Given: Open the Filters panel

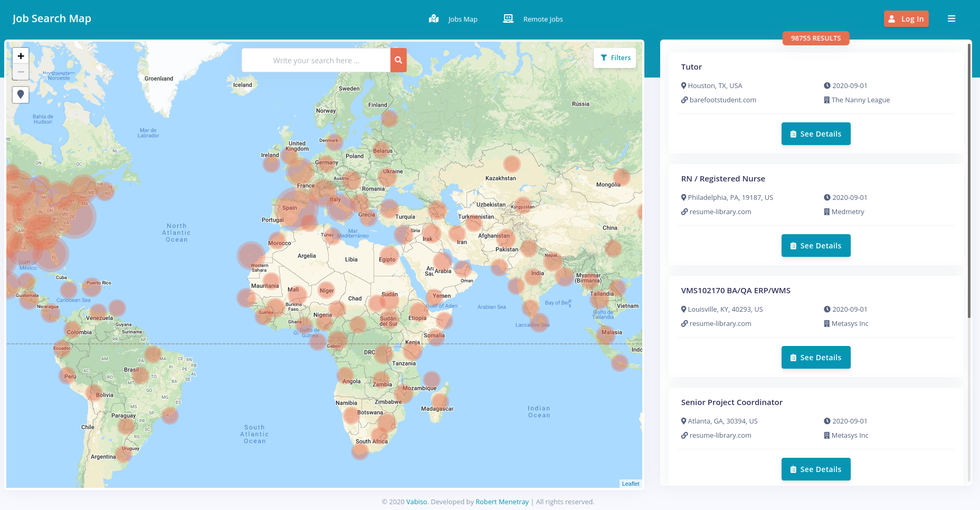Looking at the screenshot, I should [615, 58].
